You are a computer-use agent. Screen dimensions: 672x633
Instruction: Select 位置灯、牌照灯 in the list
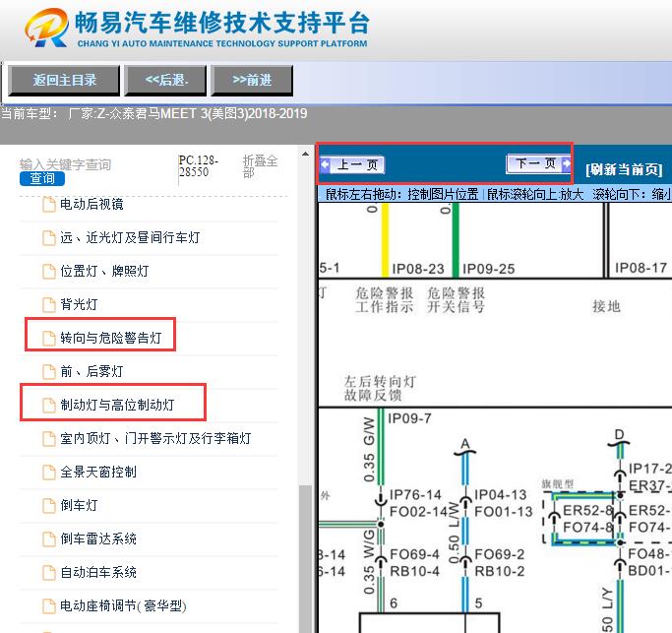click(104, 271)
